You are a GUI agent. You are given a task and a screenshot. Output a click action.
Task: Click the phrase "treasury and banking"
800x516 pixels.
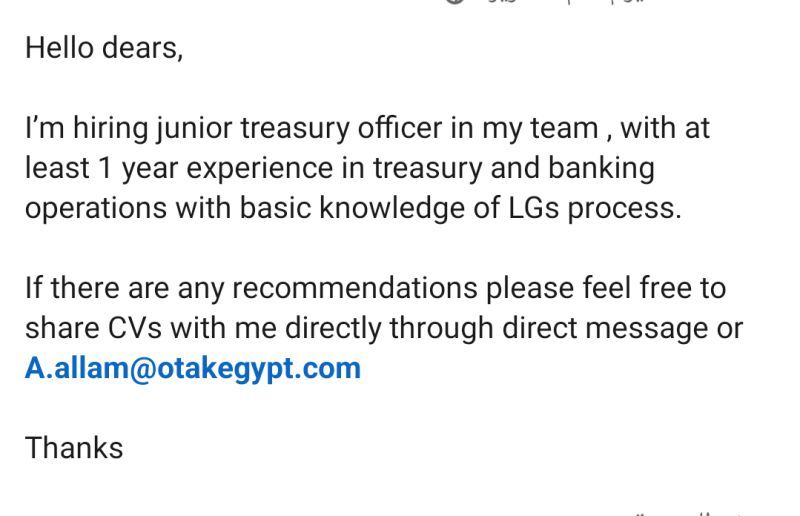point(514,168)
